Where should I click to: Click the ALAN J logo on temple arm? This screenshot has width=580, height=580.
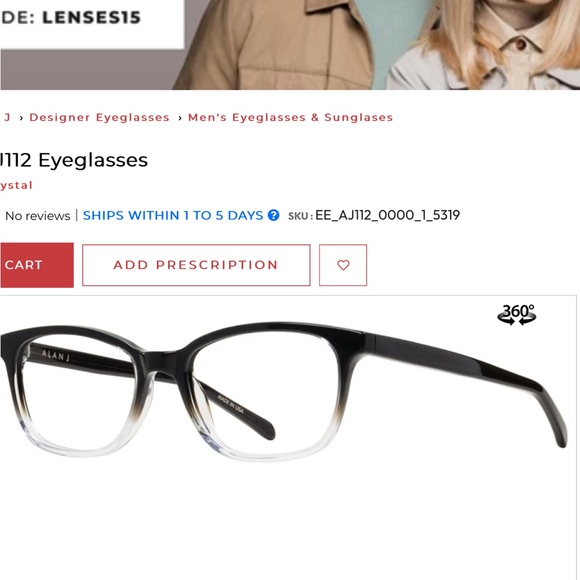[x=55, y=355]
